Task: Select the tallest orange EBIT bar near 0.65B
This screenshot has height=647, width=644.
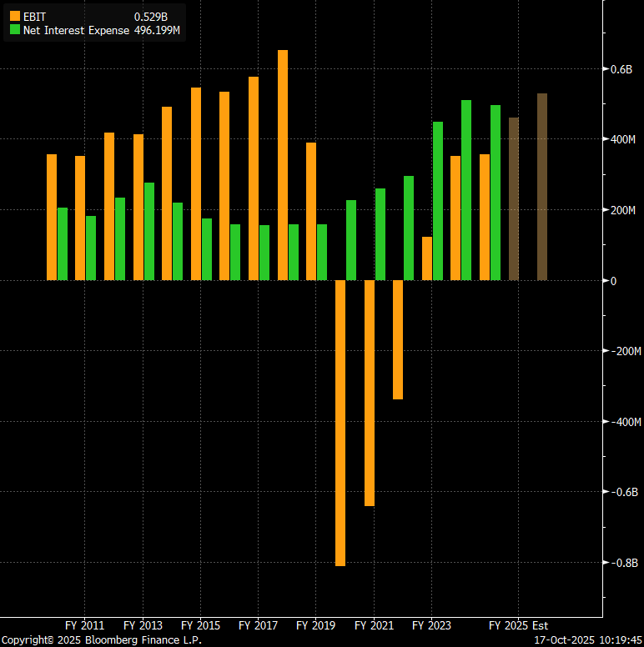Action: [283, 165]
